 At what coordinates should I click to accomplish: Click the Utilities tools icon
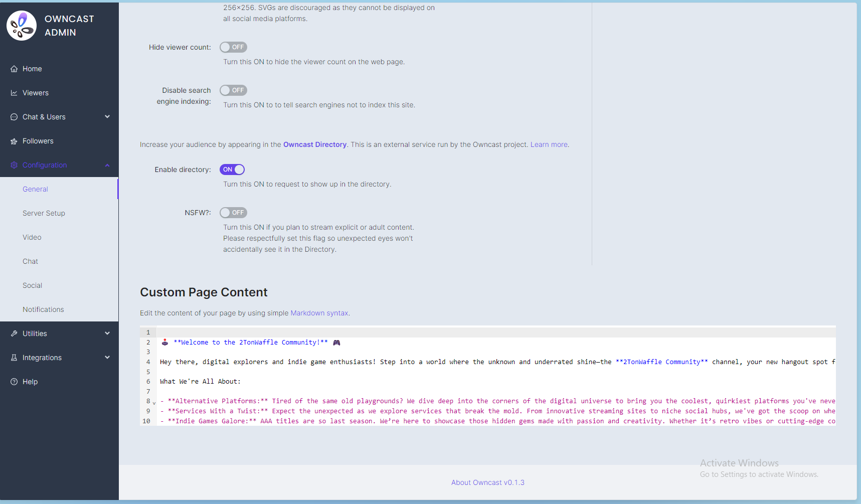pyautogui.click(x=14, y=333)
